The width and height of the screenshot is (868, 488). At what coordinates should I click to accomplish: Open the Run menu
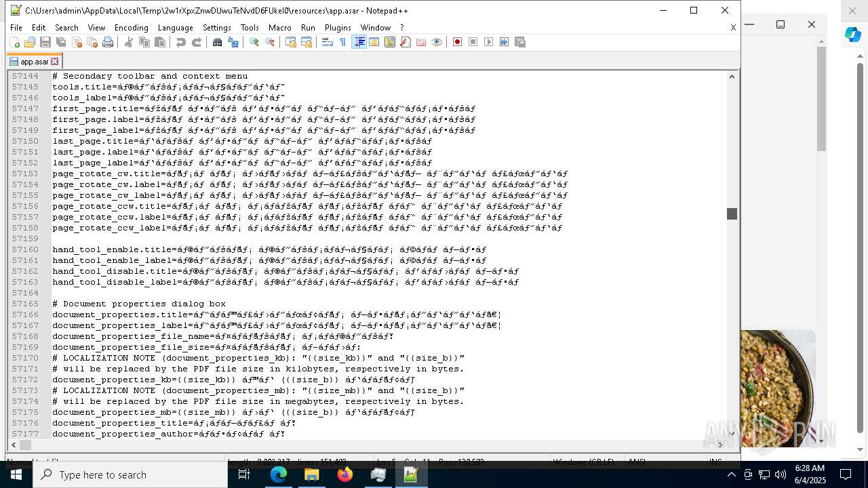[x=308, y=28]
